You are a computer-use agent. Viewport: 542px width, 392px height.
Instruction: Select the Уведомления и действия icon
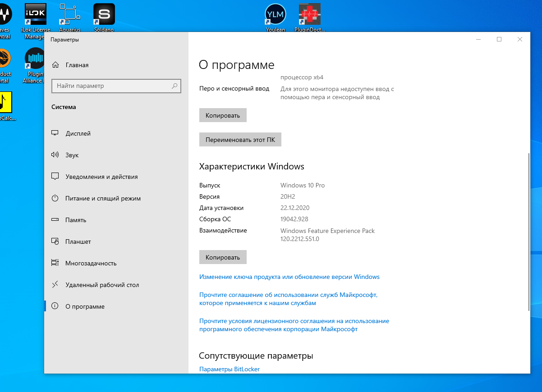coord(55,177)
